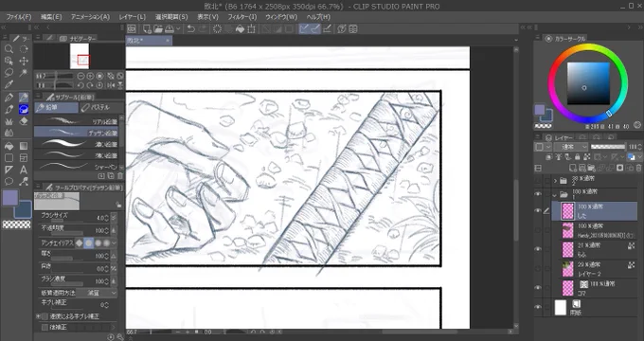Select the Figure rectangle tool

coord(9,158)
